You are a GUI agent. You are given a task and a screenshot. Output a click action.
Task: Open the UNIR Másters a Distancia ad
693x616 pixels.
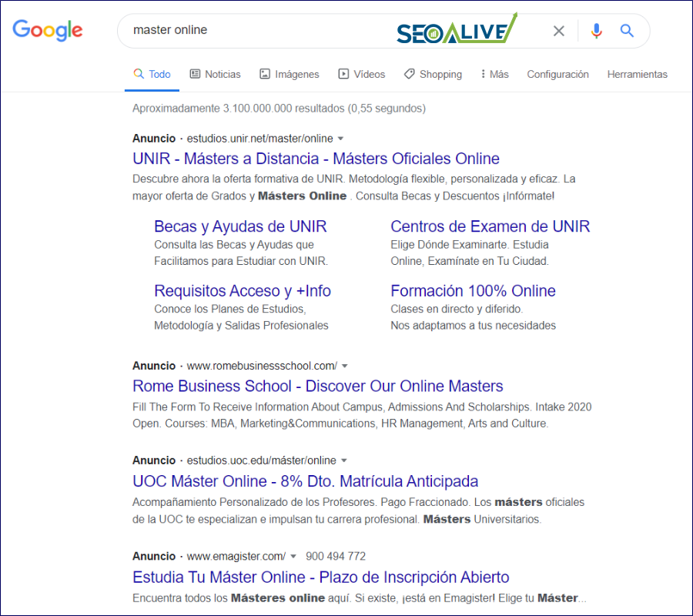[313, 159]
